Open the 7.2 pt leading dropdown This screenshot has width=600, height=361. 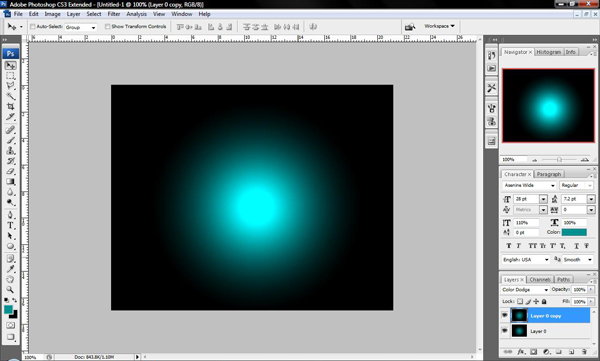pyautogui.click(x=591, y=199)
